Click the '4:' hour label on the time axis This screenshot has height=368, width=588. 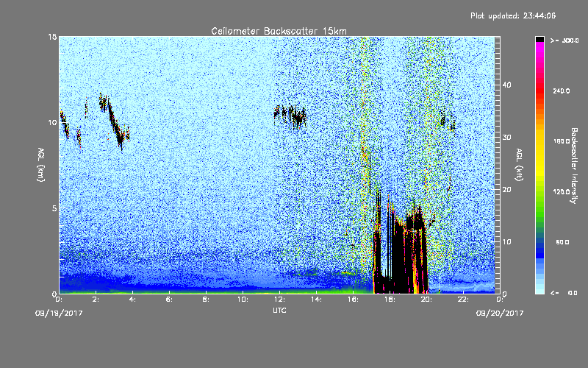133,300
